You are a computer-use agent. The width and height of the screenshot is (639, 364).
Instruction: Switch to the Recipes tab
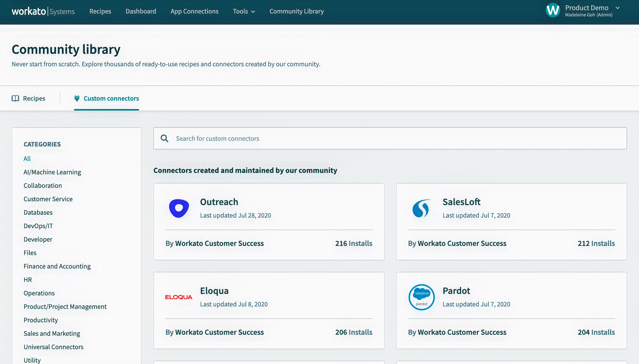click(28, 98)
